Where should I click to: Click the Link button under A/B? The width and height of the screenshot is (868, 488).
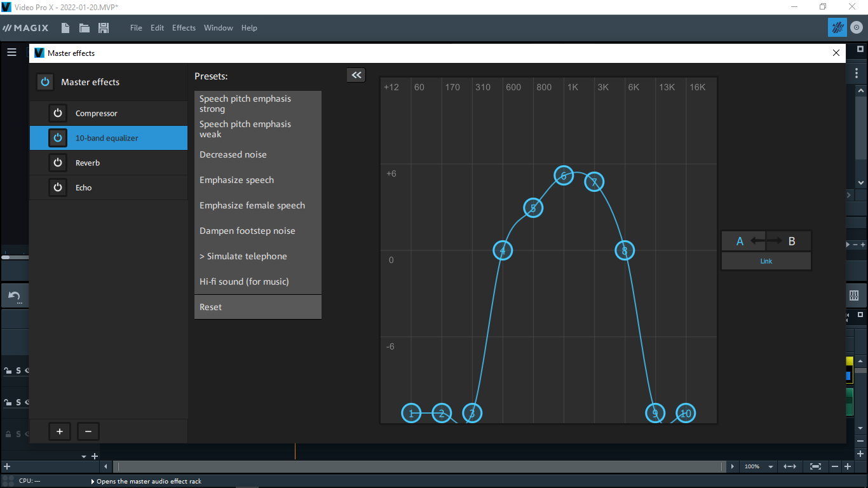pyautogui.click(x=766, y=261)
